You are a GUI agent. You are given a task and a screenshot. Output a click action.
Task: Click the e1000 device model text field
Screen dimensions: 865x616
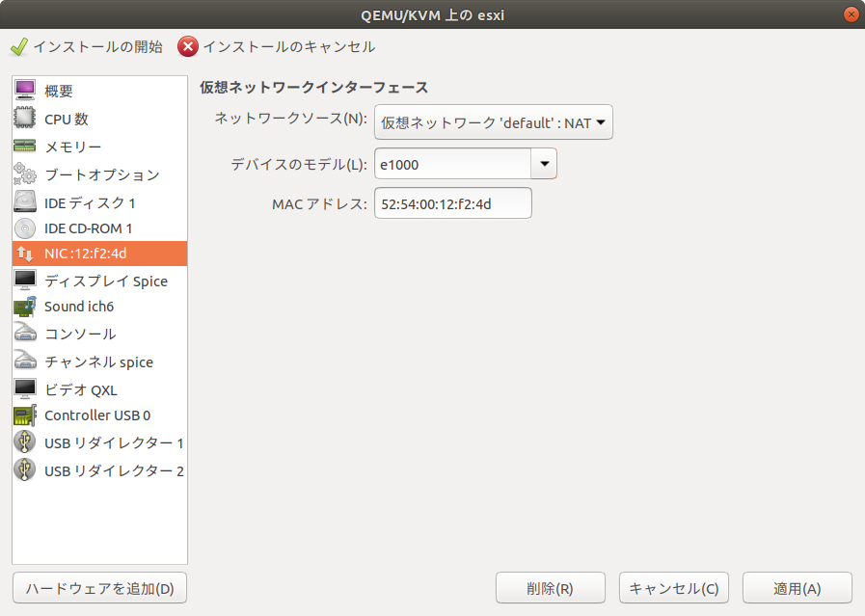[x=453, y=164]
